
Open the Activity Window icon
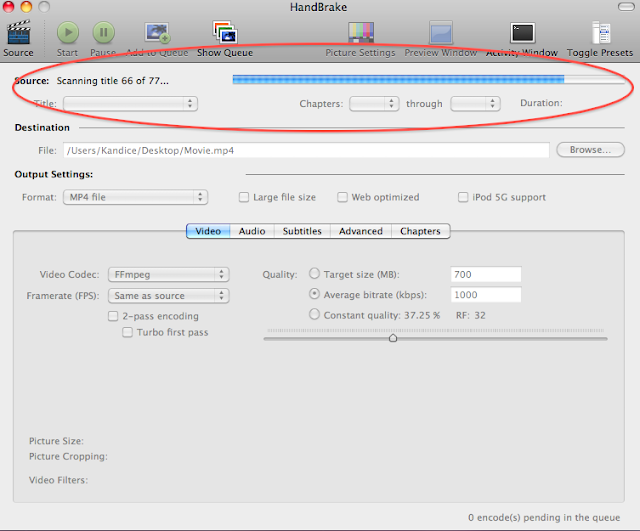tap(522, 33)
